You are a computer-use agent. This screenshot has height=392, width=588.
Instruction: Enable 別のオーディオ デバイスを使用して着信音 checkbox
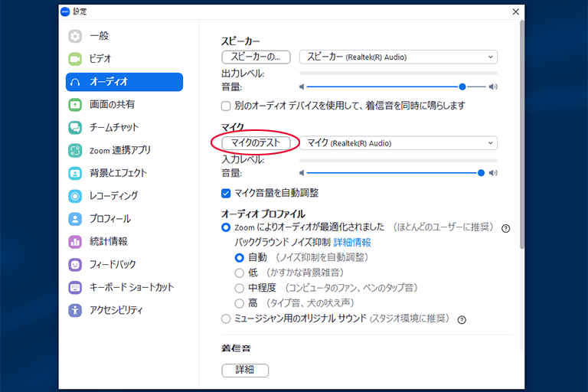226,106
